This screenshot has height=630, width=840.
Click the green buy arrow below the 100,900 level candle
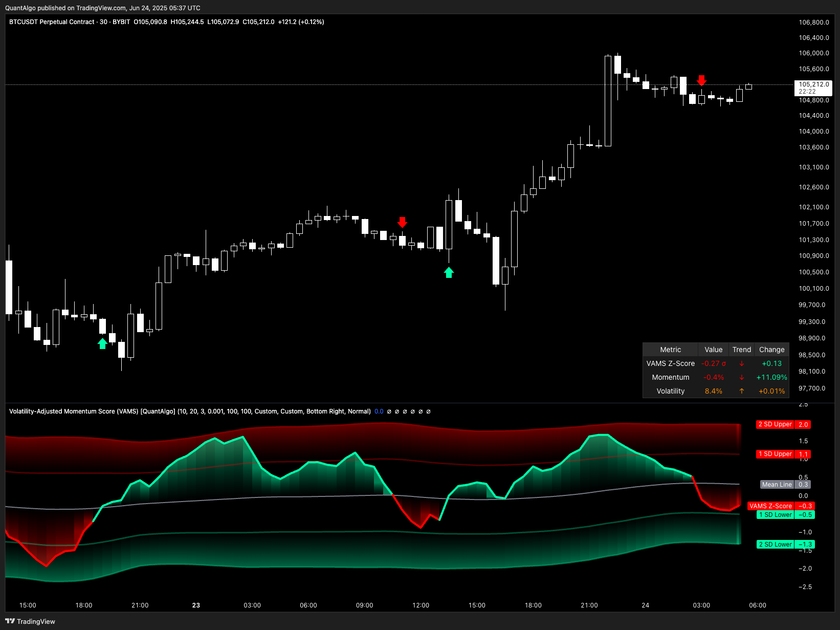(x=449, y=272)
